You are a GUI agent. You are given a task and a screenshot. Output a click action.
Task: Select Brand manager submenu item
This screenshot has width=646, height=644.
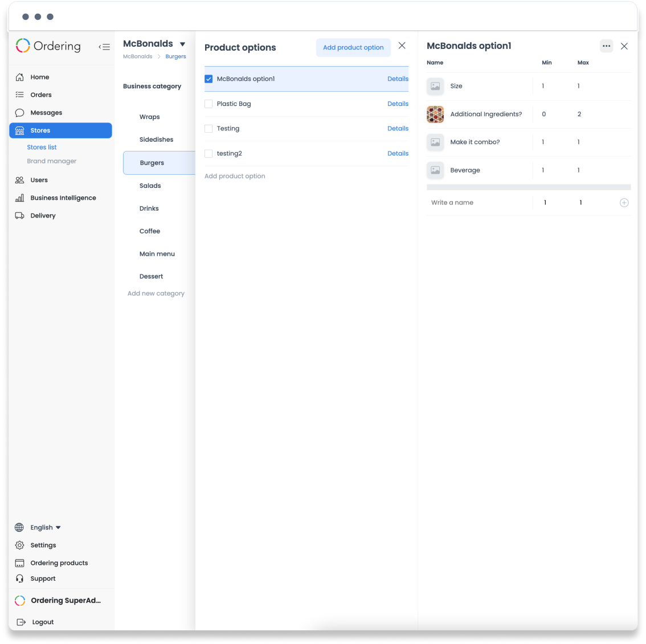click(51, 161)
